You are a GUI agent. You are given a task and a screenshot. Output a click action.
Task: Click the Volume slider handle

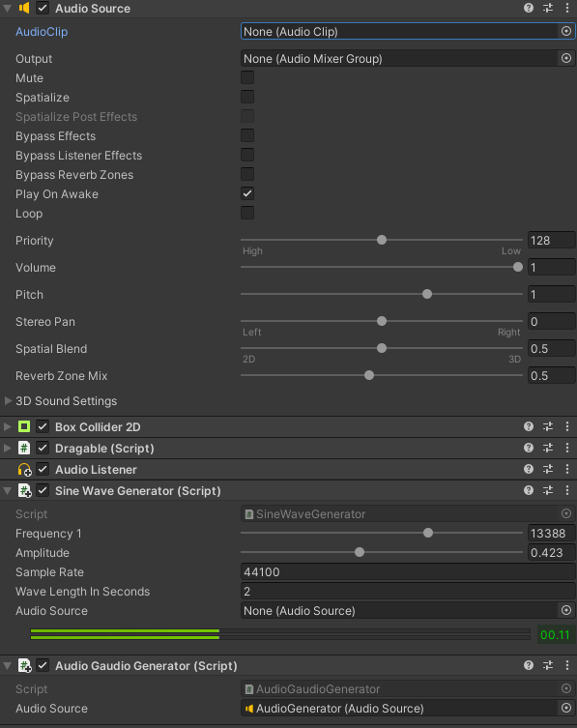(518, 267)
